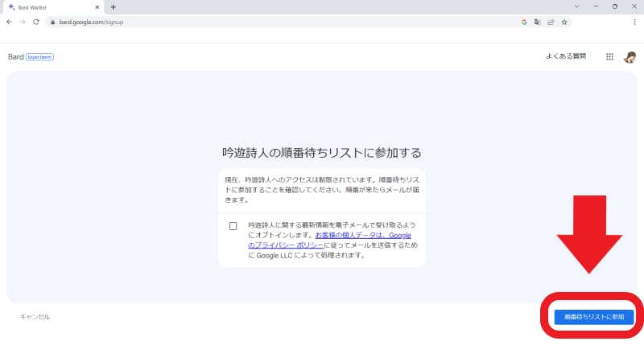This screenshot has width=644, height=362.
Task: Click the lock icon in address bar
Action: tap(52, 23)
